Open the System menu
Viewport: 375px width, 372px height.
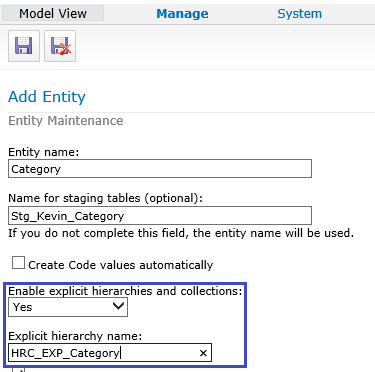[x=299, y=14]
